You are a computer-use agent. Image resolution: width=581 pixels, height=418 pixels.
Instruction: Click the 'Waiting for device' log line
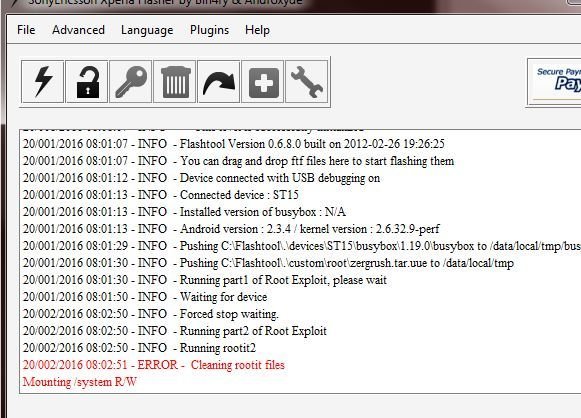click(145, 297)
